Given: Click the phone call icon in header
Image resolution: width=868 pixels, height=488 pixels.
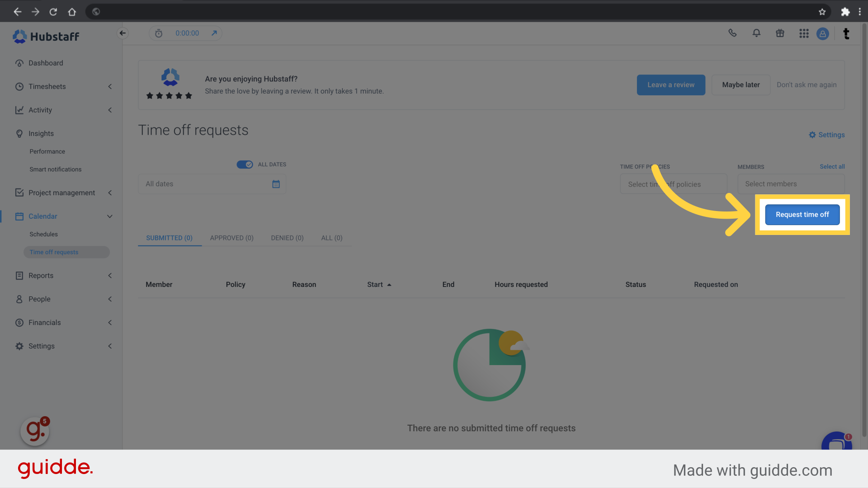Looking at the screenshot, I should (x=732, y=33).
